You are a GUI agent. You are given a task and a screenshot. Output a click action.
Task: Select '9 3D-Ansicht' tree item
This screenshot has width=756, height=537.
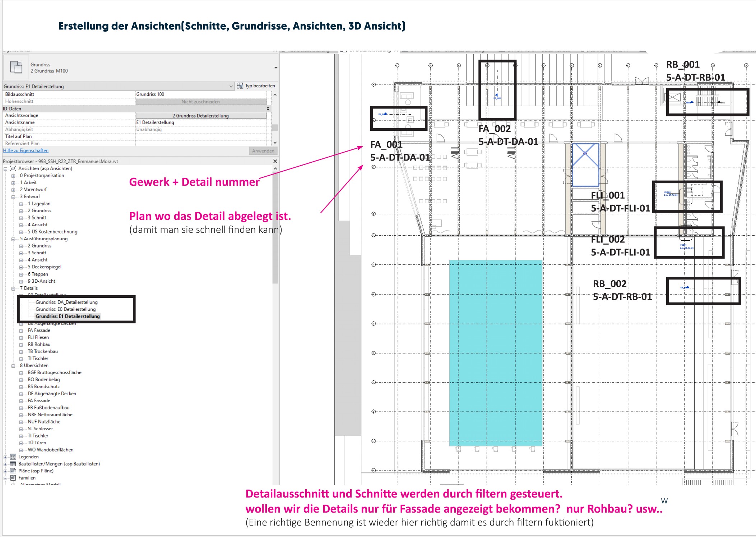click(41, 281)
